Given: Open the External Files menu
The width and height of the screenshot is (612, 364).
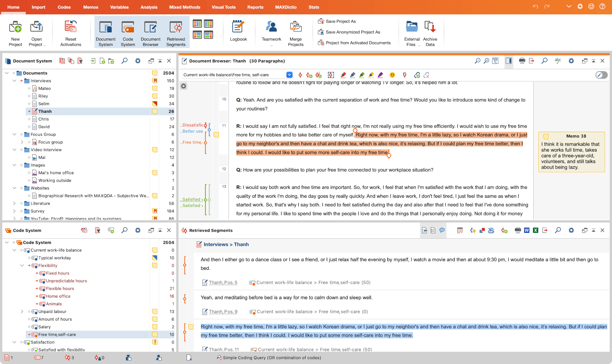Looking at the screenshot, I should tap(412, 33).
